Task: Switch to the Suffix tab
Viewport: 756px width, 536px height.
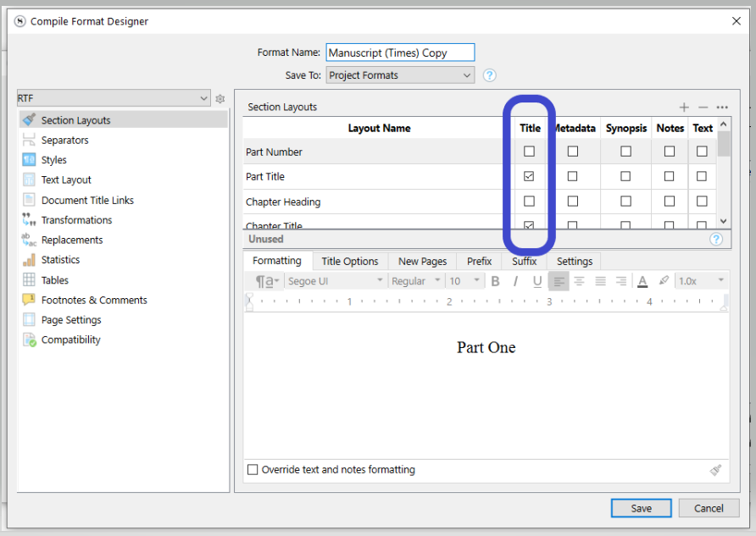Action: point(524,261)
